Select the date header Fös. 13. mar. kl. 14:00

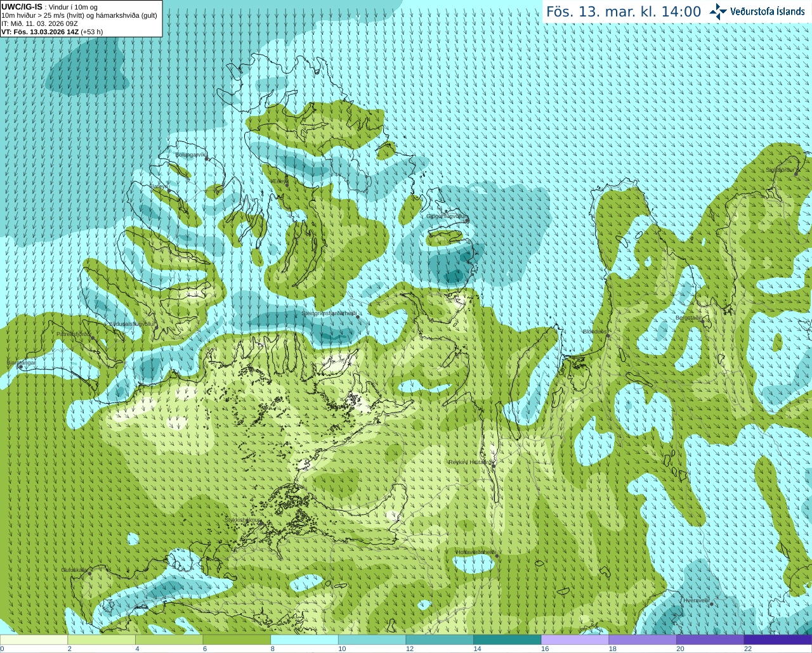624,12
